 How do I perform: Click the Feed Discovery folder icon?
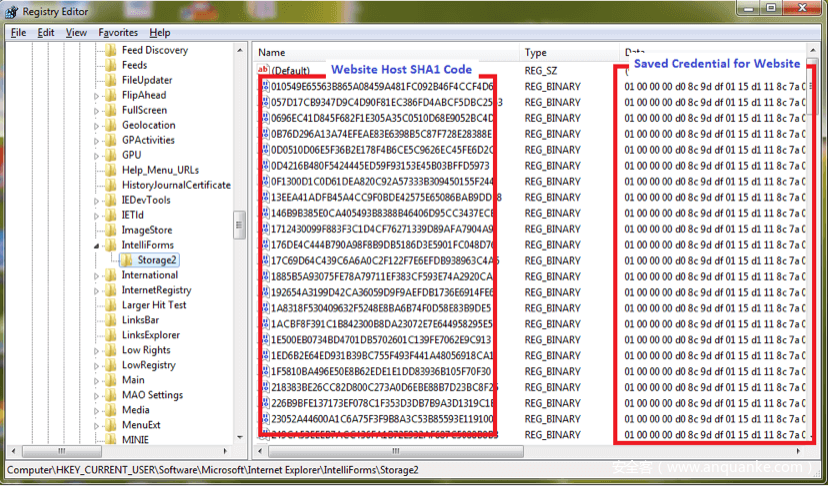pos(111,50)
